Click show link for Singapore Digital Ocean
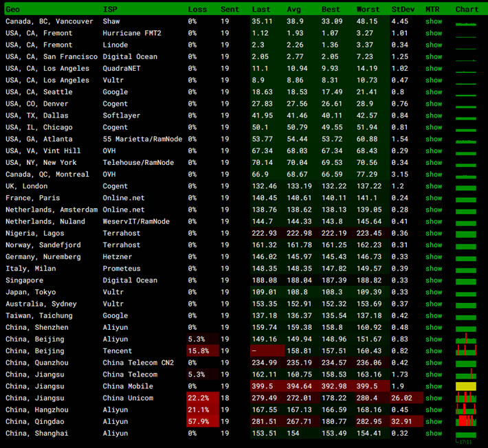The image size is (488, 448). [434, 280]
